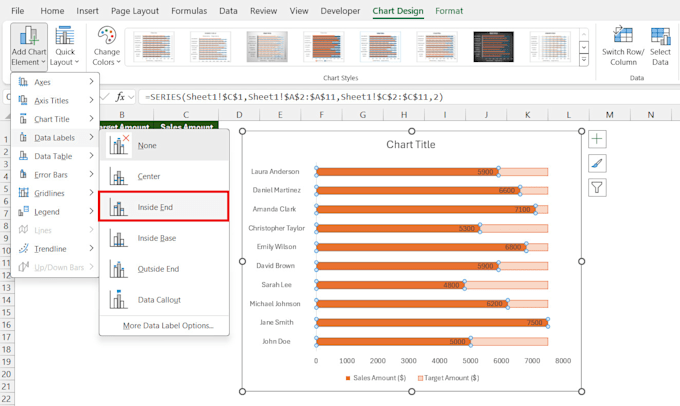Open the Format ribbon tab
This screenshot has width=680, height=406.
coord(449,11)
